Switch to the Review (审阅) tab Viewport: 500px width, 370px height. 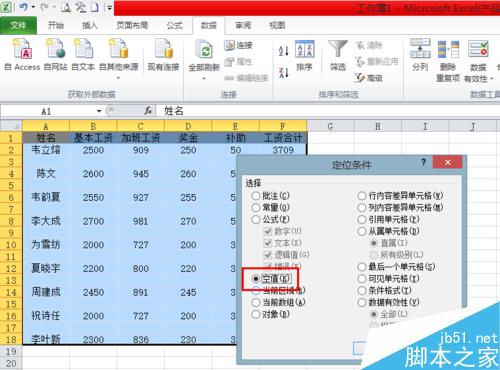243,25
